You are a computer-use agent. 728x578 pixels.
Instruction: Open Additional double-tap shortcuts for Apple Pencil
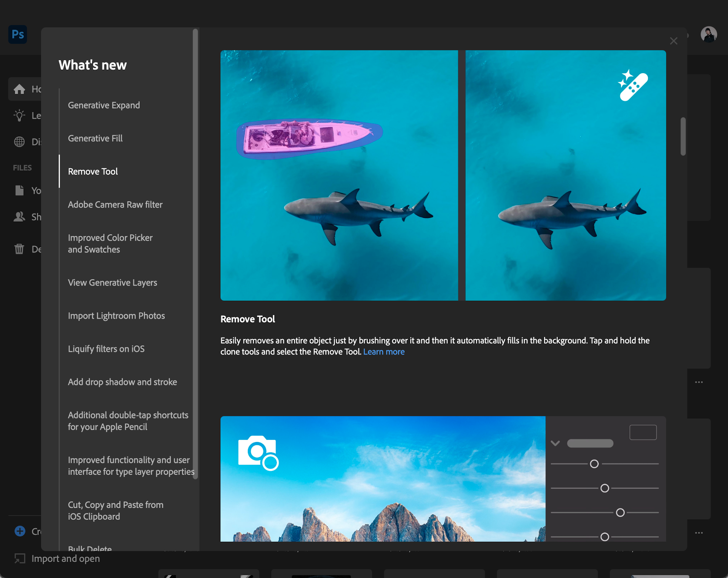pyautogui.click(x=128, y=421)
